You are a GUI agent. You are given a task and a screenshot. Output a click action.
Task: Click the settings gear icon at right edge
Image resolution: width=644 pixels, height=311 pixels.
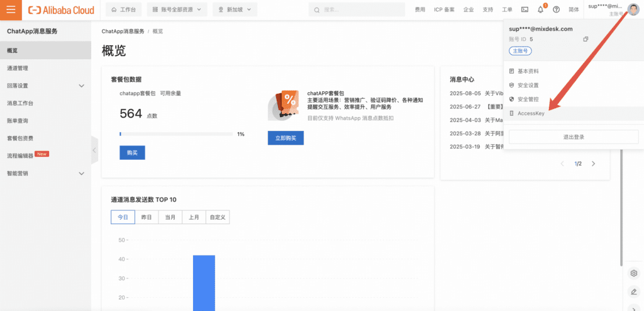pyautogui.click(x=634, y=273)
